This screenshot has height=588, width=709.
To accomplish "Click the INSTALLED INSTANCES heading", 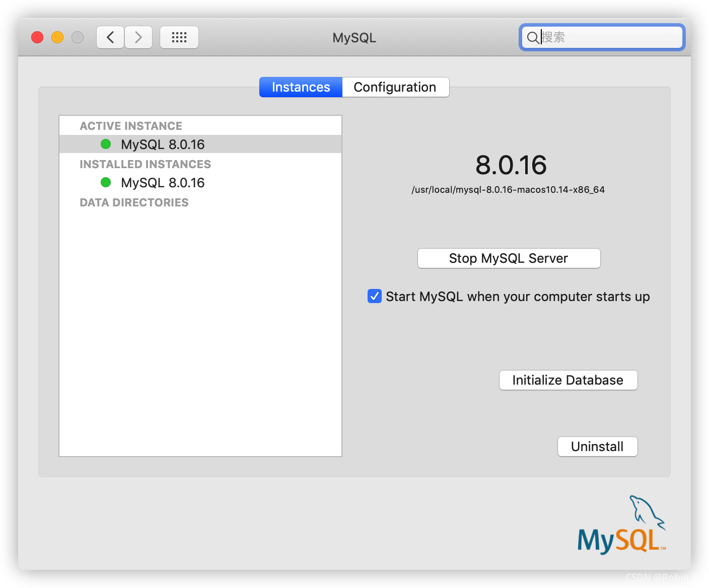I will click(145, 164).
